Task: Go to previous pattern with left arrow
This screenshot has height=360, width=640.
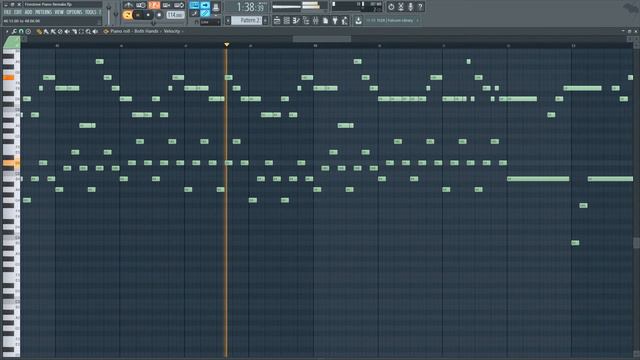Action: tap(228, 20)
